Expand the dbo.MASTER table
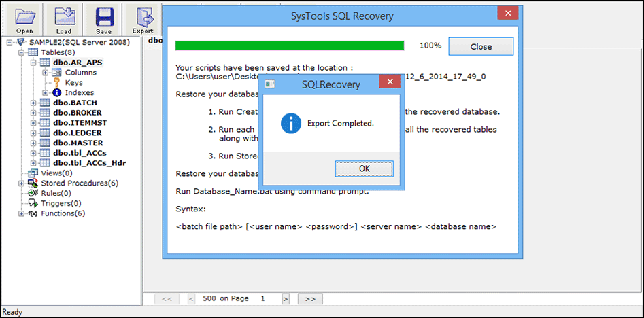The height and width of the screenshot is (318, 644). 33,143
